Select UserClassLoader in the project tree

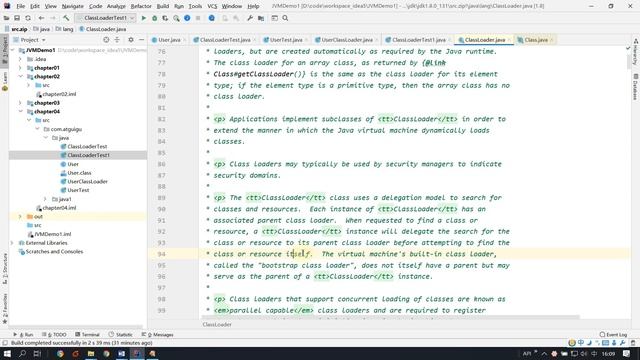click(87, 182)
